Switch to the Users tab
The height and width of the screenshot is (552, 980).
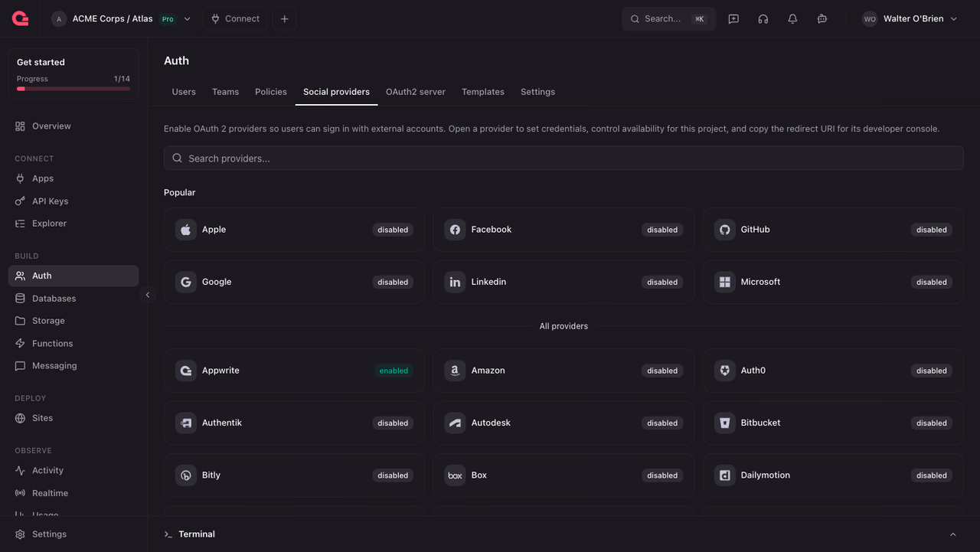click(184, 92)
